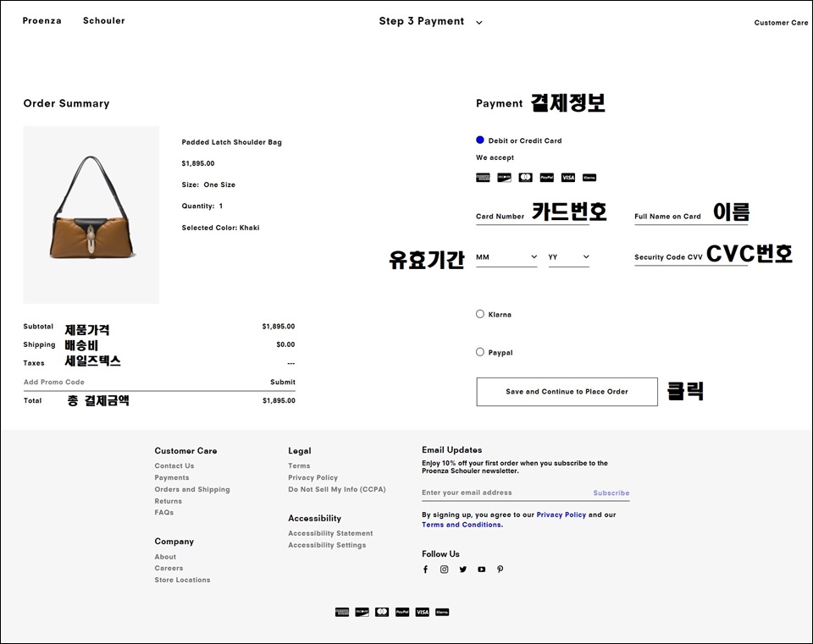Open YouTube icon under Follow Us

pos(482,570)
